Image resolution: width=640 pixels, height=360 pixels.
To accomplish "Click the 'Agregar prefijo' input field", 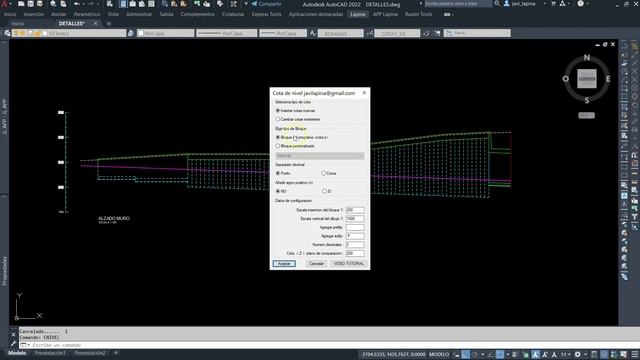I will 355,227.
